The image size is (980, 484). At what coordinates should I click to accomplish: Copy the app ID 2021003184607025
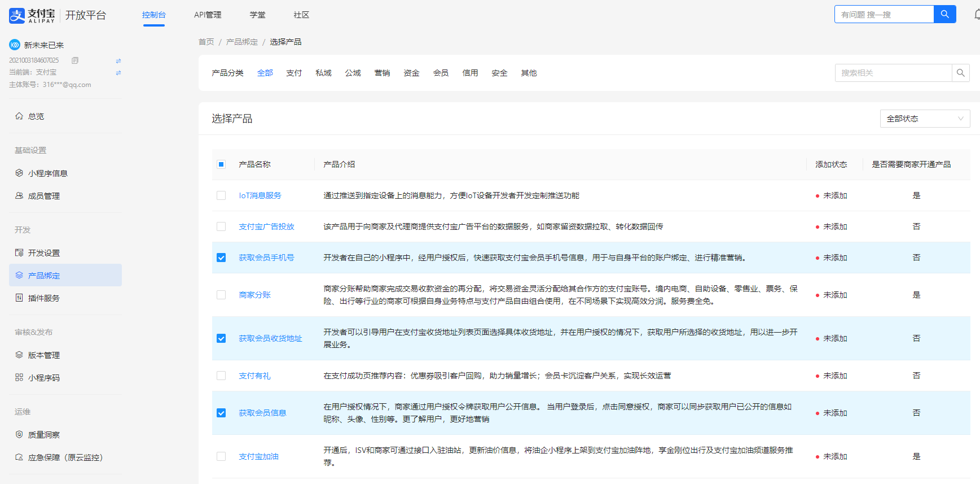75,60
